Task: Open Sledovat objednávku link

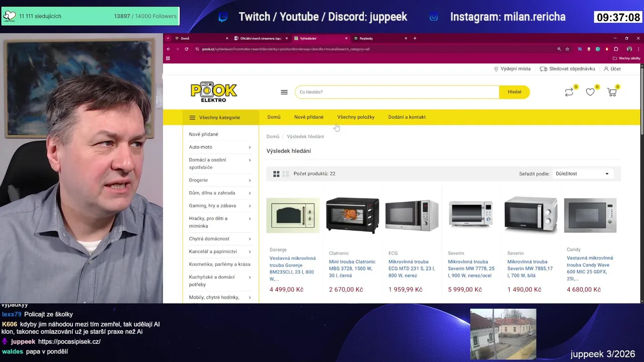Action: coord(568,69)
